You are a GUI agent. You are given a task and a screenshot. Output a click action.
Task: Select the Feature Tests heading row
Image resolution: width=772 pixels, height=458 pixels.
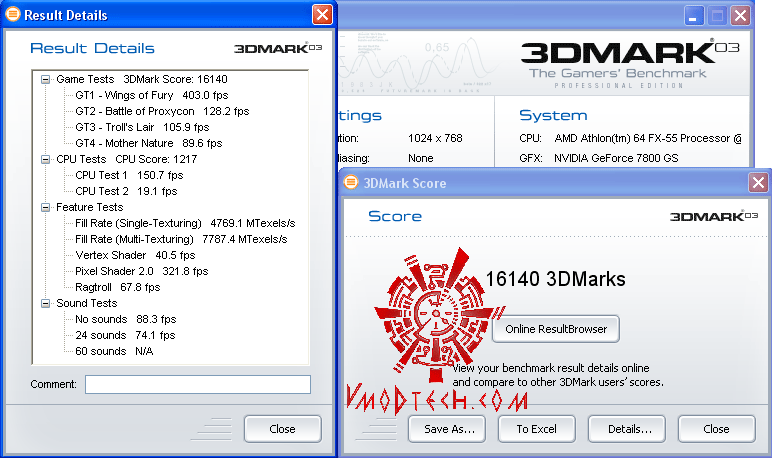90,207
